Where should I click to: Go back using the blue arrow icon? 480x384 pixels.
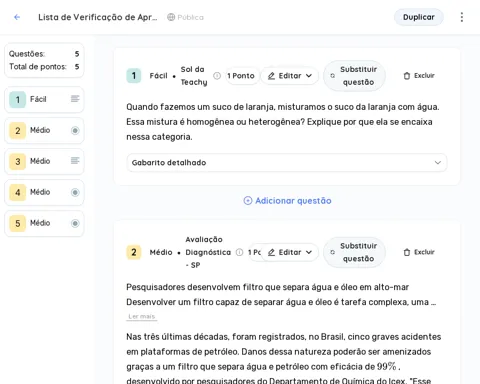(x=17, y=17)
